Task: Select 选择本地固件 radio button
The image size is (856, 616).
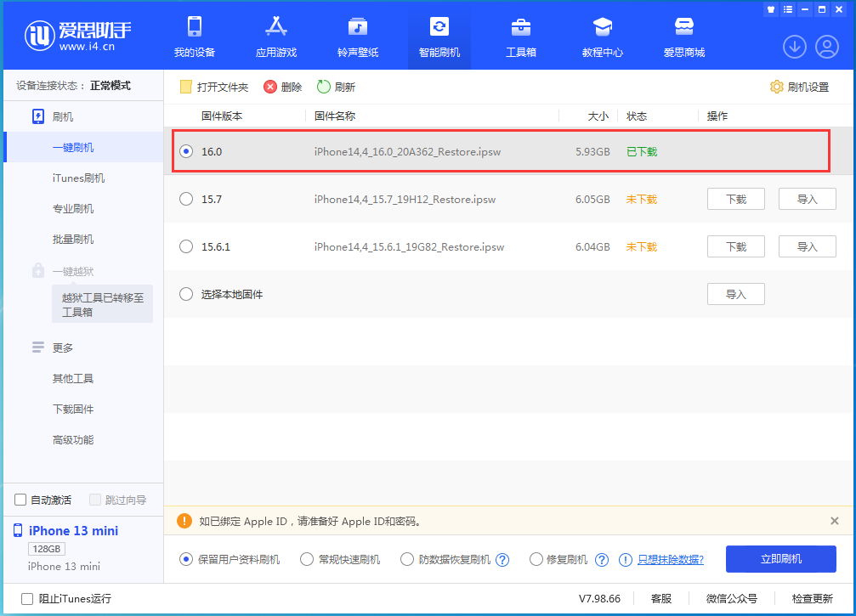Action: click(186, 294)
